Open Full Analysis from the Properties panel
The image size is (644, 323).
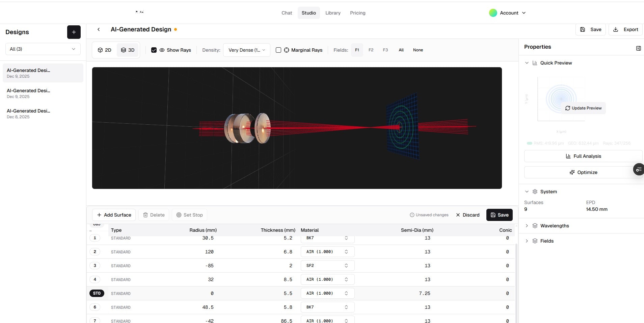click(x=583, y=156)
